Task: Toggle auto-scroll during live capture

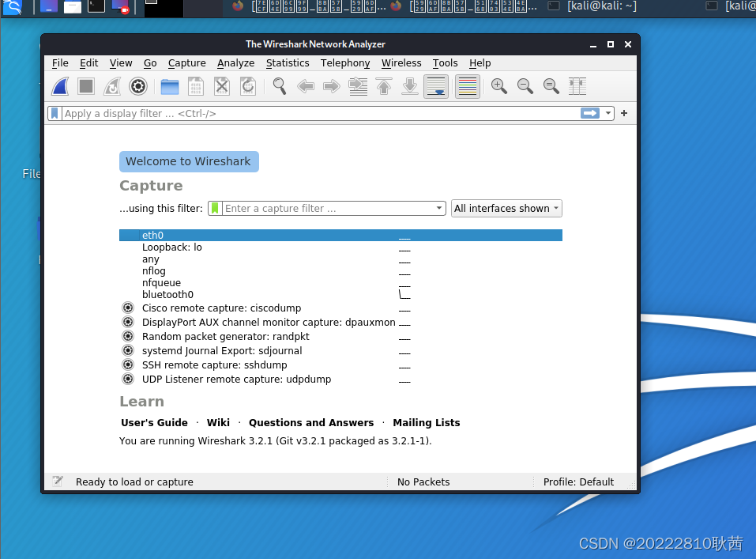Action: click(436, 87)
